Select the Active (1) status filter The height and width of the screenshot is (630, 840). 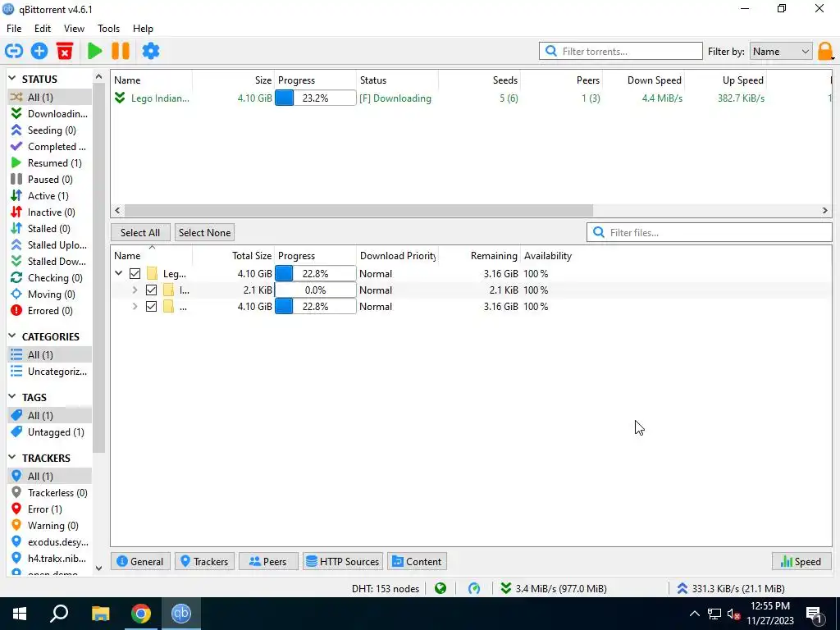pos(49,195)
